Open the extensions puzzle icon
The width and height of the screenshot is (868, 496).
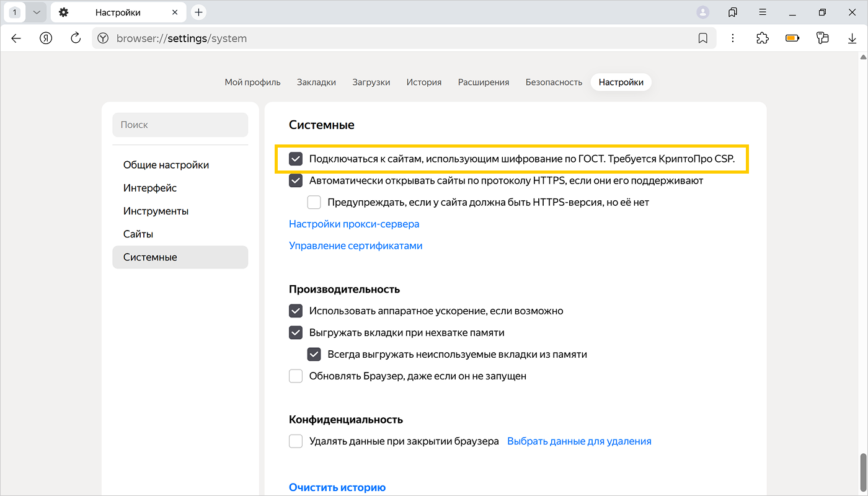[x=762, y=38]
